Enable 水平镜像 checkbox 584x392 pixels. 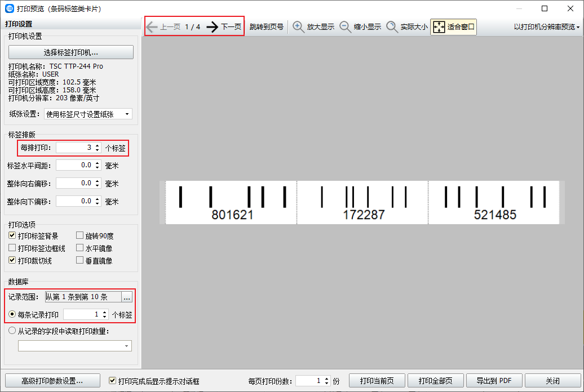[79, 248]
